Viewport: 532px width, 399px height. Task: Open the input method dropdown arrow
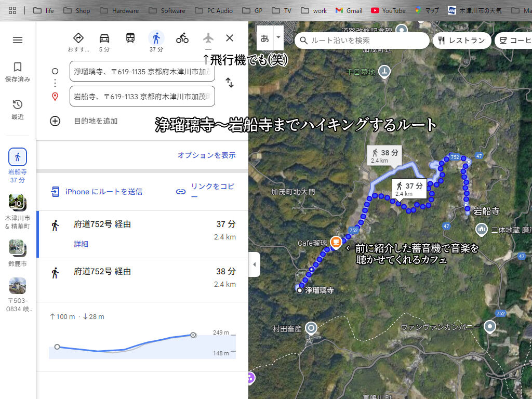(x=278, y=37)
